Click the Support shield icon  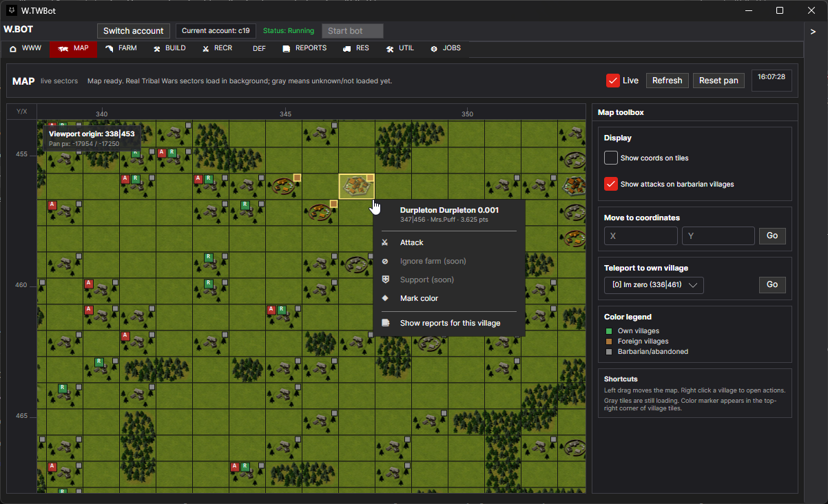point(385,280)
